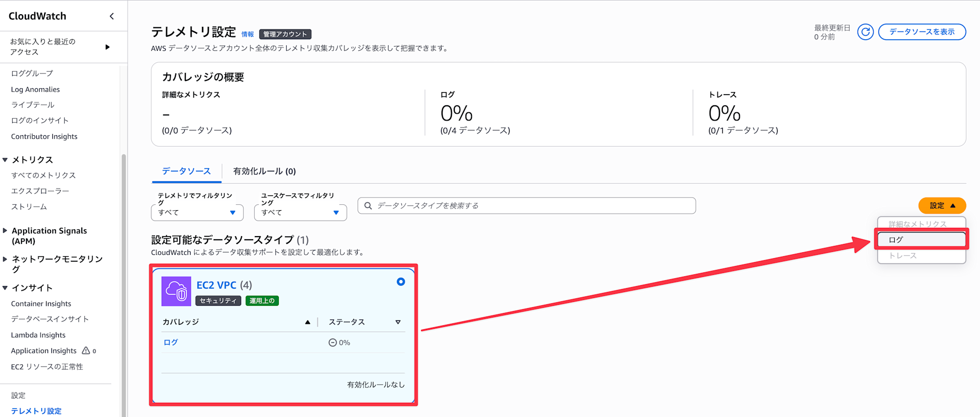980x417 pixels.
Task: Click the 設定 heading above テレメトリ設定 in sidebar
Action: [19, 395]
